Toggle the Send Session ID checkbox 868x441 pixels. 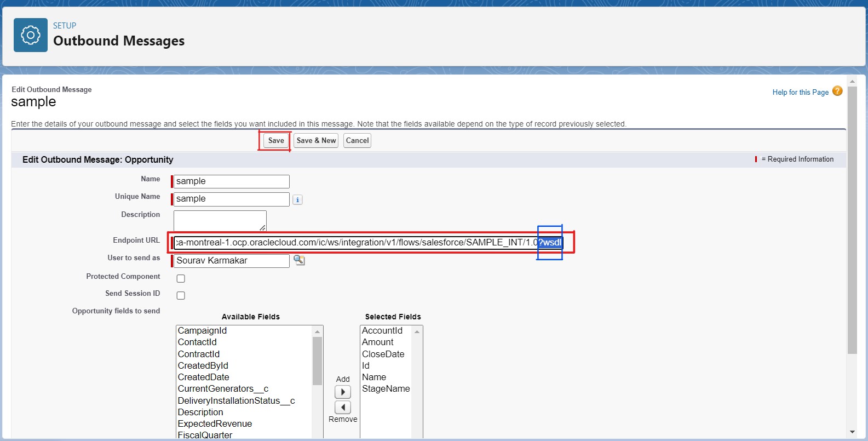point(181,296)
